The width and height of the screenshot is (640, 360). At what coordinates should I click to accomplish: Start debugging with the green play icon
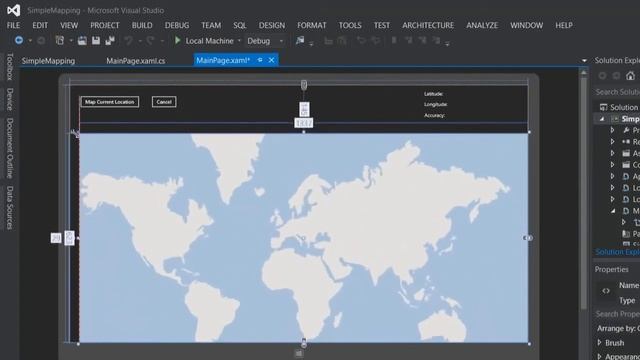(x=178, y=40)
